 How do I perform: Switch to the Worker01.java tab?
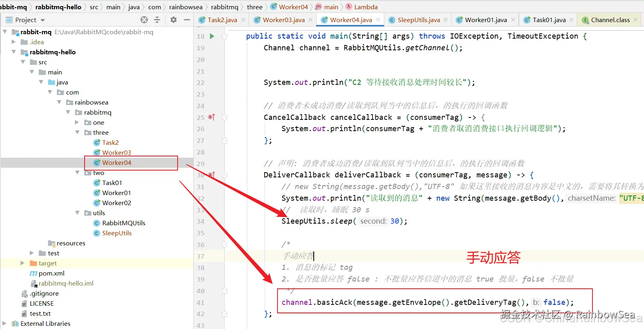[x=486, y=20]
